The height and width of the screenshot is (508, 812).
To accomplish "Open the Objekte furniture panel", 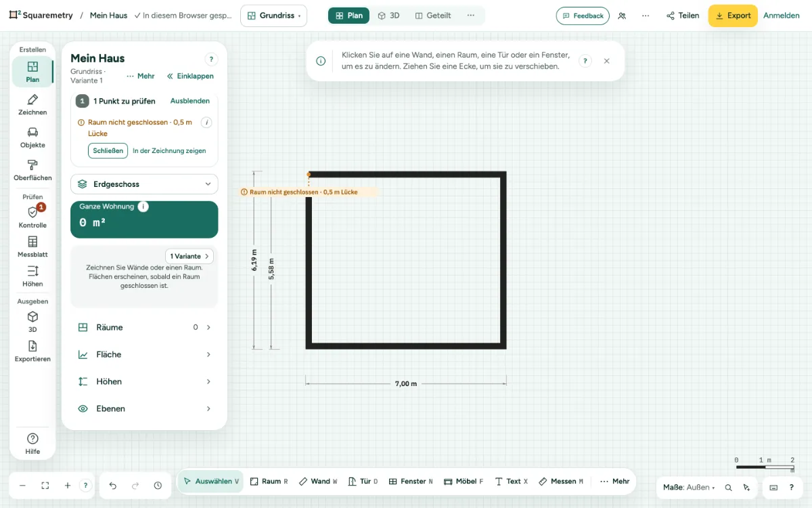I will tap(32, 137).
